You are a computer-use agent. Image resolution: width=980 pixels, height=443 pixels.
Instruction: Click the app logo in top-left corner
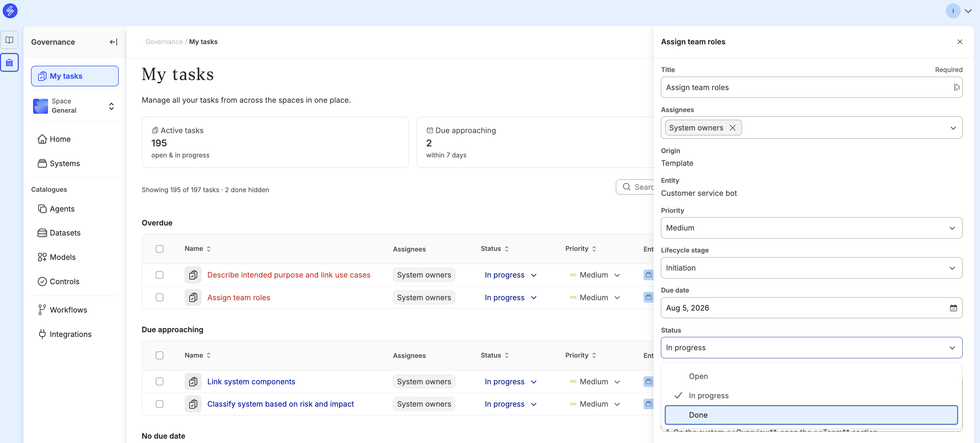(x=10, y=11)
